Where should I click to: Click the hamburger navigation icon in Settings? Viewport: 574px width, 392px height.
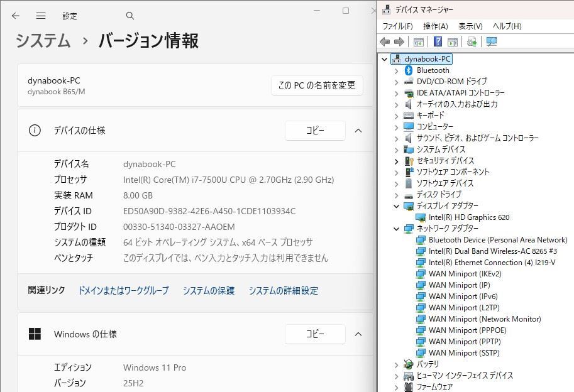pos(41,16)
